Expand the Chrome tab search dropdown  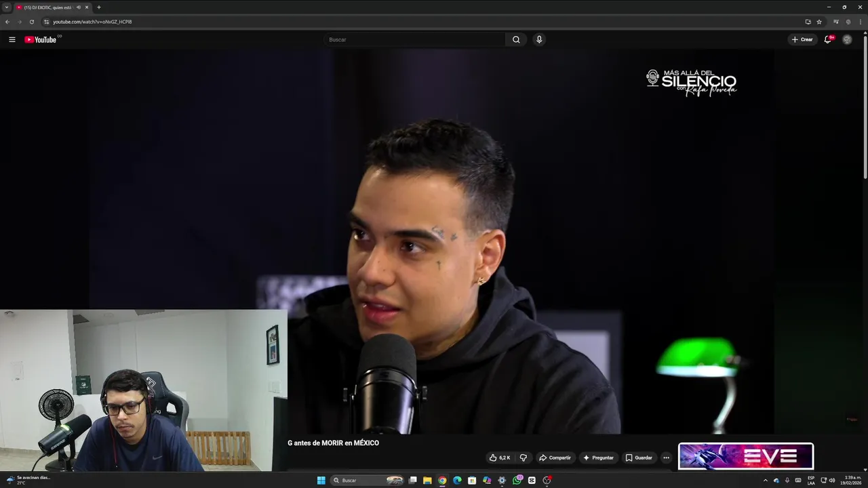7,7
